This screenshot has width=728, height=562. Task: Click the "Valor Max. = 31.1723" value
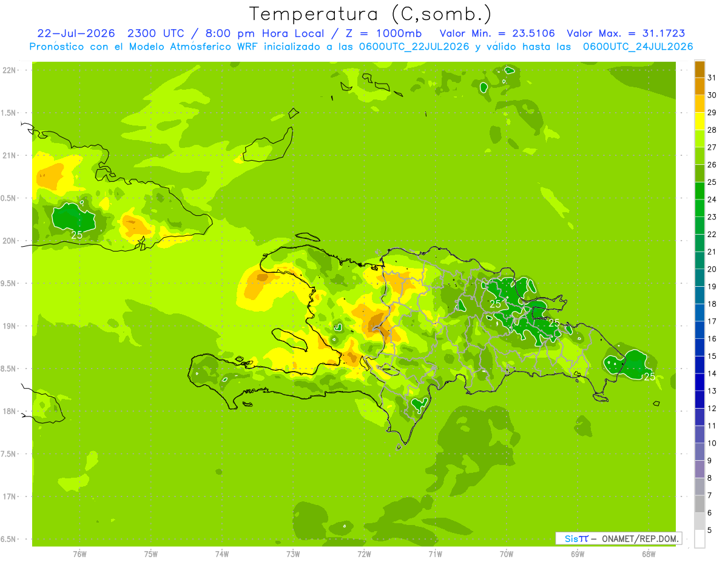625,33
